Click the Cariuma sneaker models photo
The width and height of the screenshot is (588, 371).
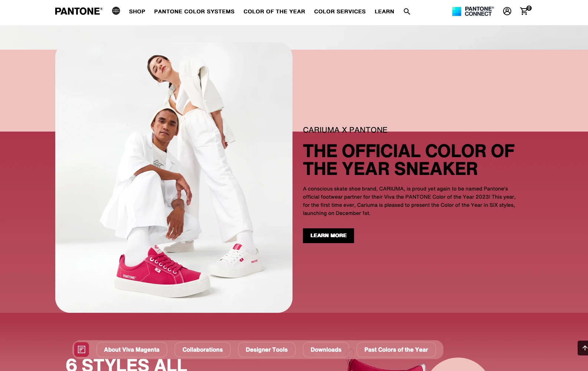coord(174,178)
